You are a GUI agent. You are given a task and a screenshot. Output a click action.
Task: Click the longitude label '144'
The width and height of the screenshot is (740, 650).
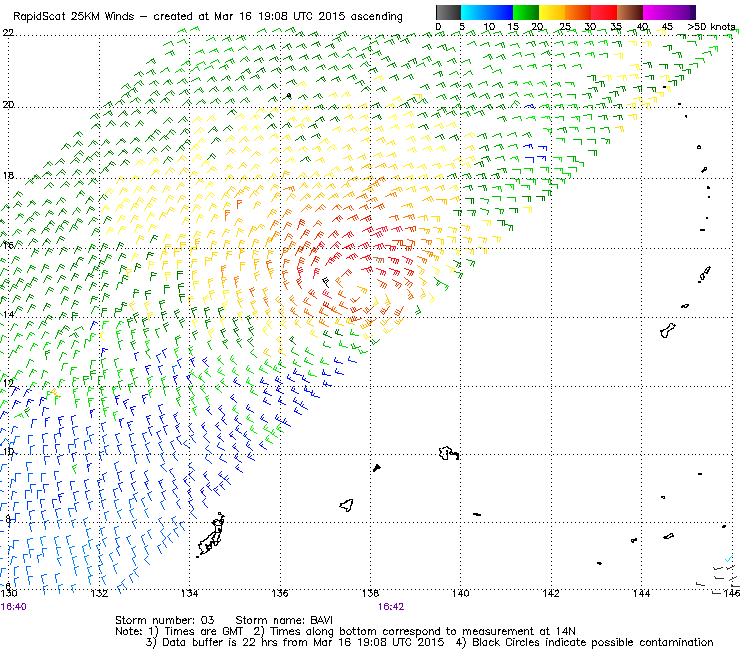coord(641,593)
